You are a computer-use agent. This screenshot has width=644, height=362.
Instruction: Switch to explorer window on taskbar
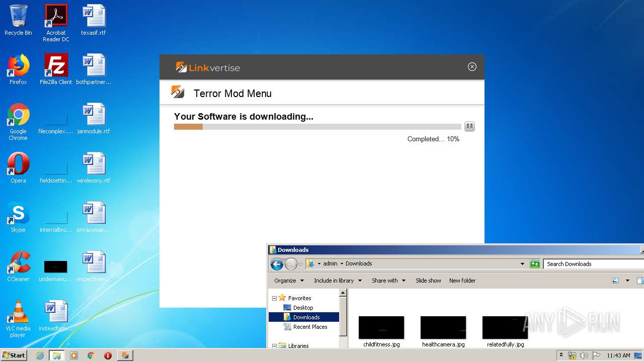pos(57,355)
